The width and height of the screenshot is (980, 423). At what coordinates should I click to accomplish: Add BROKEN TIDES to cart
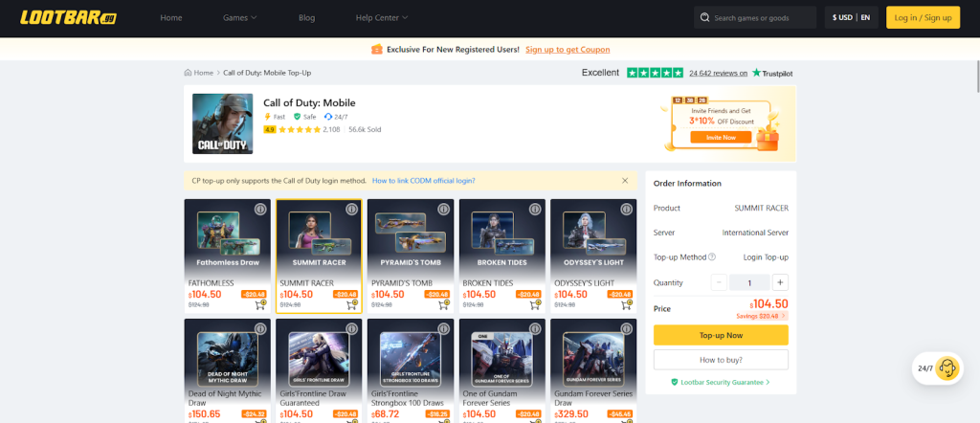coord(535,305)
